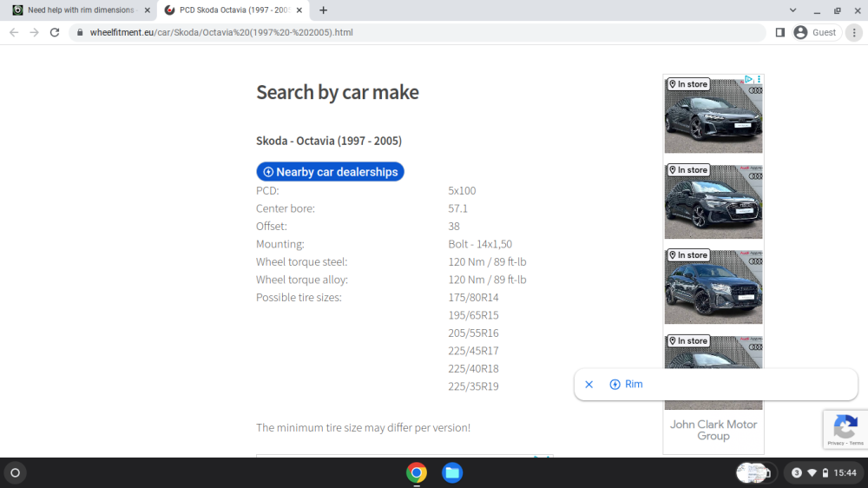Close the 'Need help with rim dimensions' tab

pyautogui.click(x=148, y=10)
